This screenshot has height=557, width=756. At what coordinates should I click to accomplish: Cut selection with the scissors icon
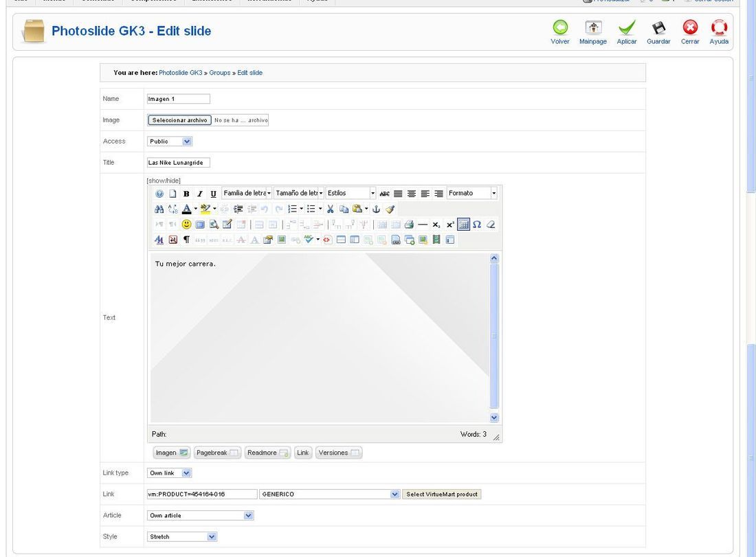point(331,209)
